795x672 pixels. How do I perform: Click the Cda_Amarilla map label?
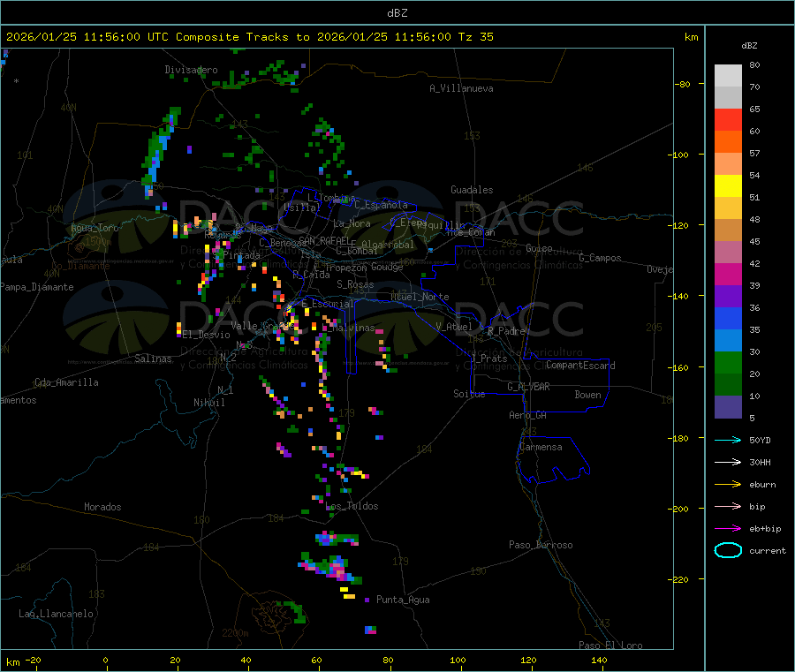pyautogui.click(x=66, y=382)
